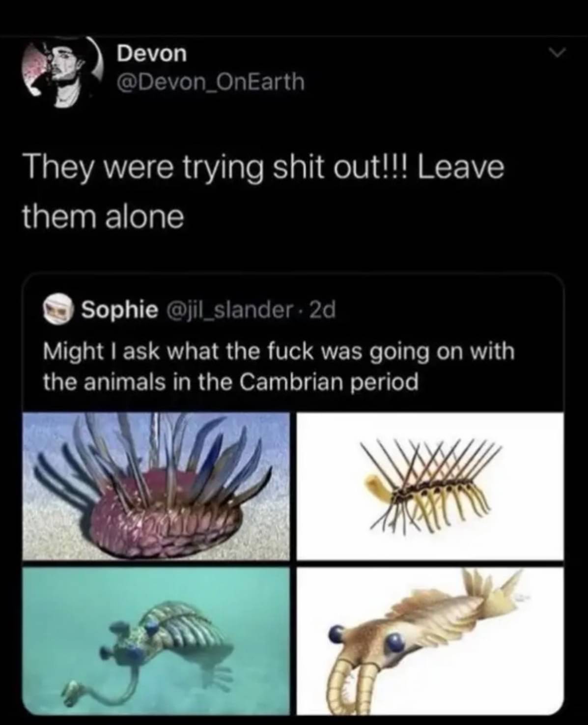Image resolution: width=588 pixels, height=725 pixels.
Task: Click the Devon display name
Action: tap(152, 54)
